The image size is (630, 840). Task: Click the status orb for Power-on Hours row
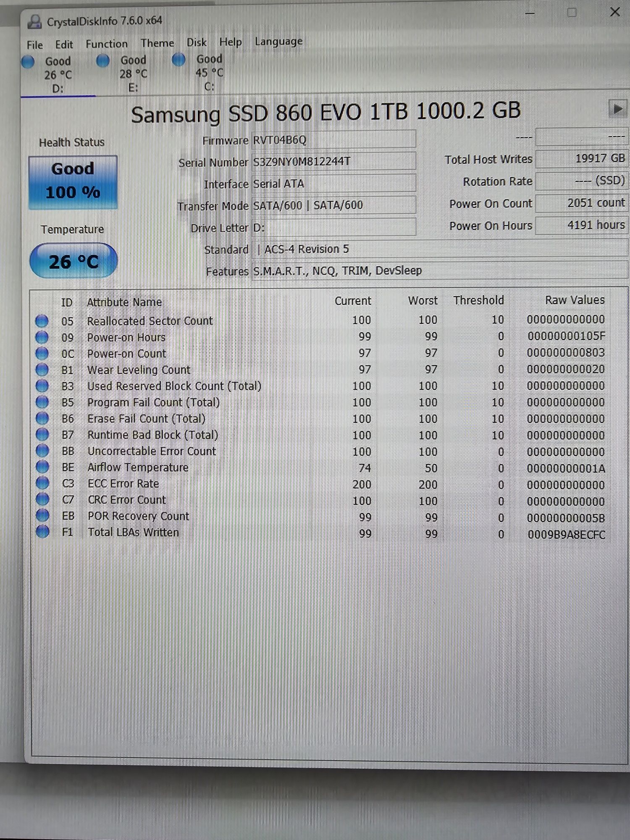point(42,337)
